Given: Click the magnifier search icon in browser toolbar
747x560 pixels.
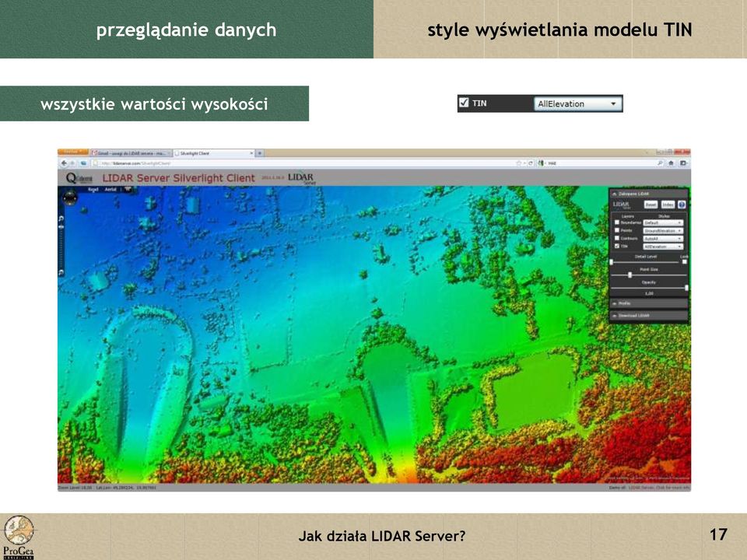Looking at the screenshot, I should point(660,163).
